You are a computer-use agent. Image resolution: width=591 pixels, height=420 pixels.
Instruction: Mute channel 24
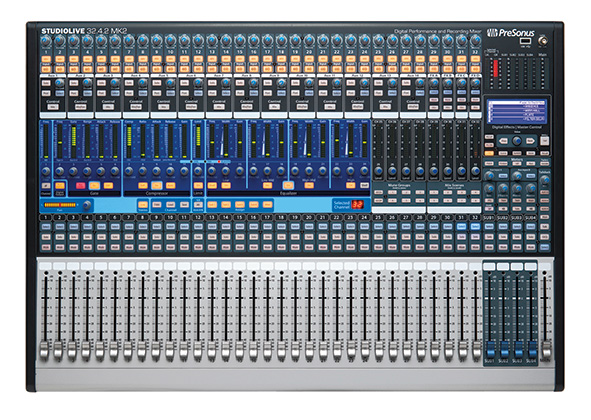coord(364,247)
